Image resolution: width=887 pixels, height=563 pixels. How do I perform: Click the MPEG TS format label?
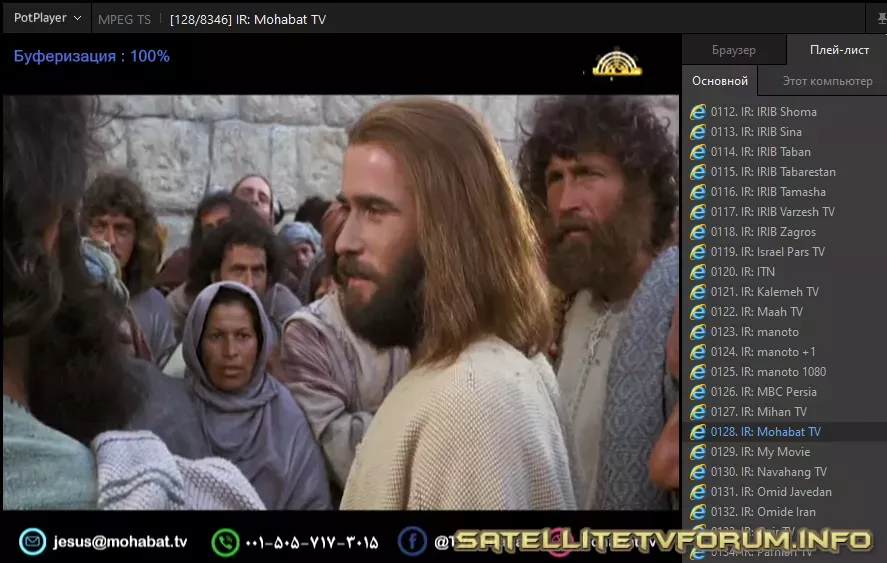[x=124, y=19]
